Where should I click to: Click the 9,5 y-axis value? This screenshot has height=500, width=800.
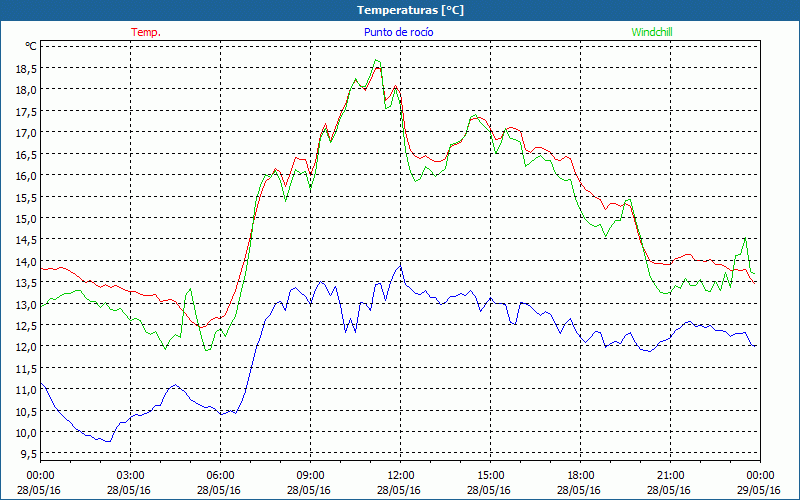[x=30, y=454]
